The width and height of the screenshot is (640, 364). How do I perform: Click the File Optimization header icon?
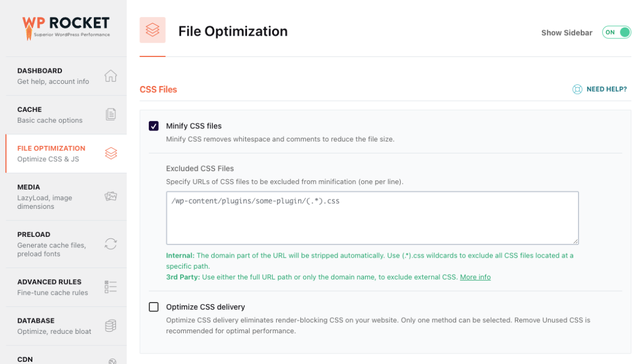153,30
